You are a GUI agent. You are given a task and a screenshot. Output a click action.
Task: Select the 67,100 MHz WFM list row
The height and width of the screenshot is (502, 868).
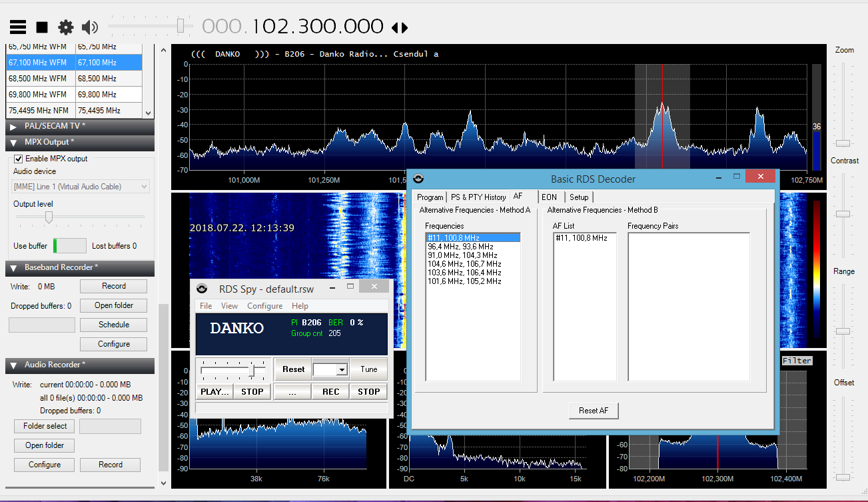coord(75,63)
